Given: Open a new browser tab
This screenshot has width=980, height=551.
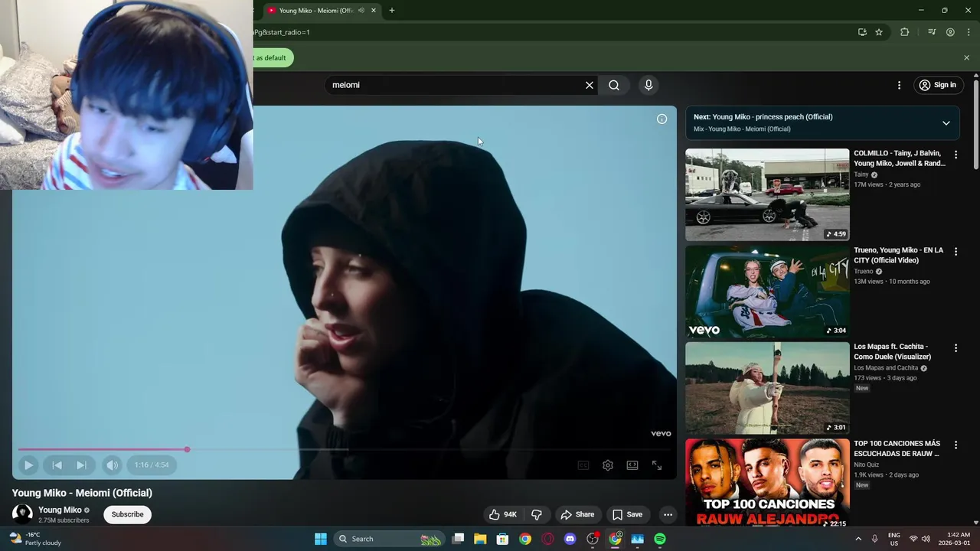Looking at the screenshot, I should click(x=392, y=11).
